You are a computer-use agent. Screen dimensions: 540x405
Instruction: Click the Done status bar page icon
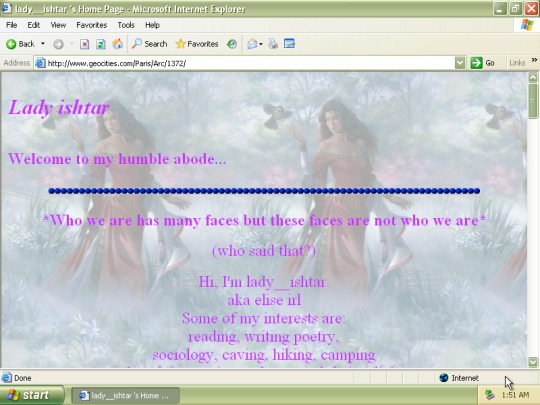[x=7, y=378]
